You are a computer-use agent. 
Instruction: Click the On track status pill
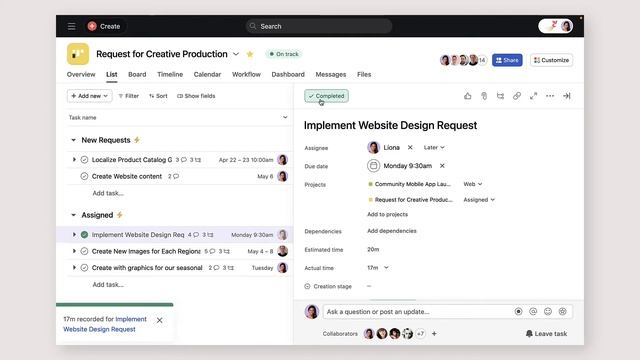pyautogui.click(x=284, y=54)
